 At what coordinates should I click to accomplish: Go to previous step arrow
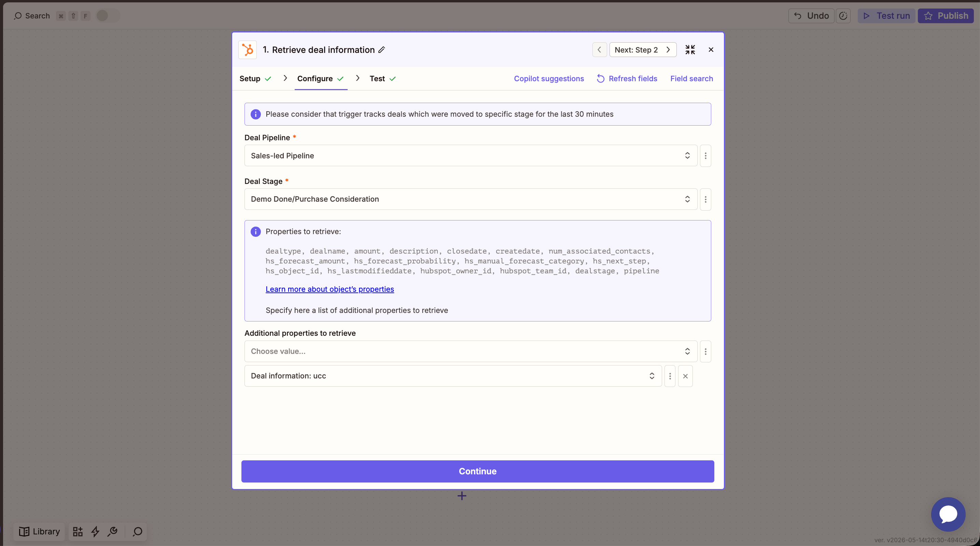pyautogui.click(x=599, y=50)
